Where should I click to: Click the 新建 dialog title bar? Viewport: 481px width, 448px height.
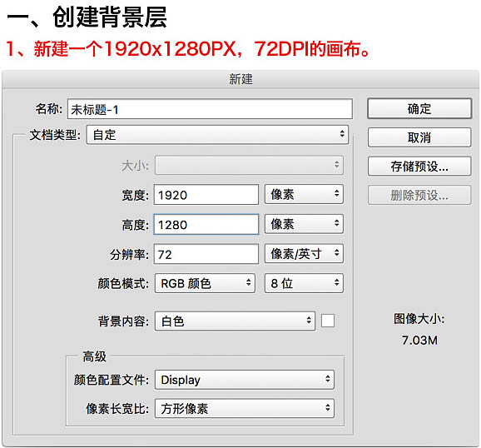tap(240, 79)
